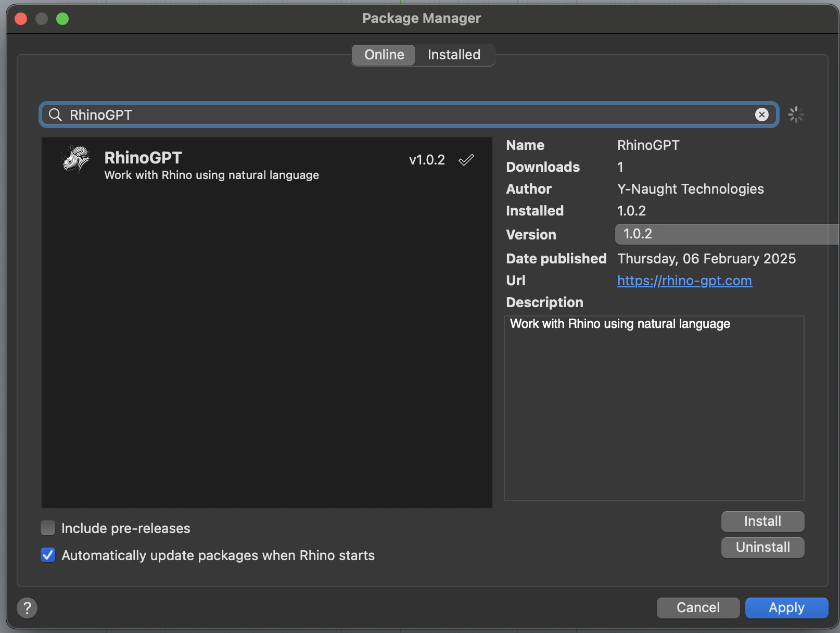Click Apply to confirm changes
The image size is (840, 633).
point(786,607)
